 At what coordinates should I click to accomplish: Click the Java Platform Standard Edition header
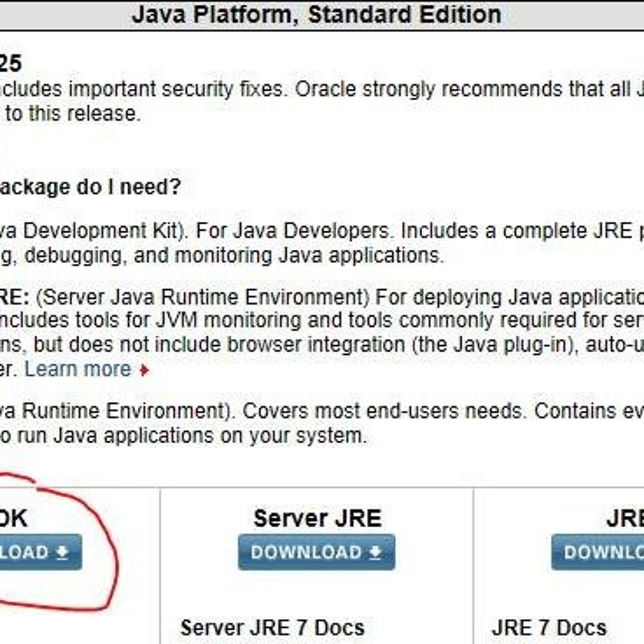pos(317,13)
